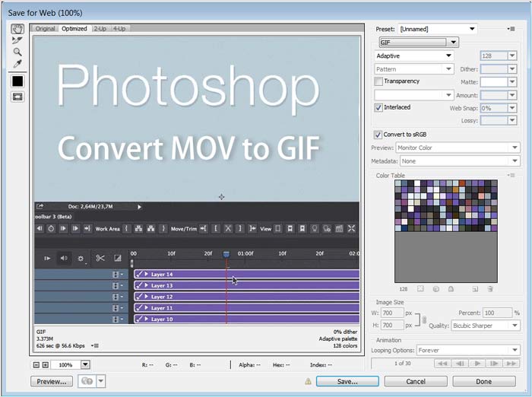Click the Preview... button
Screen dimensions: 532x397
pos(52,382)
